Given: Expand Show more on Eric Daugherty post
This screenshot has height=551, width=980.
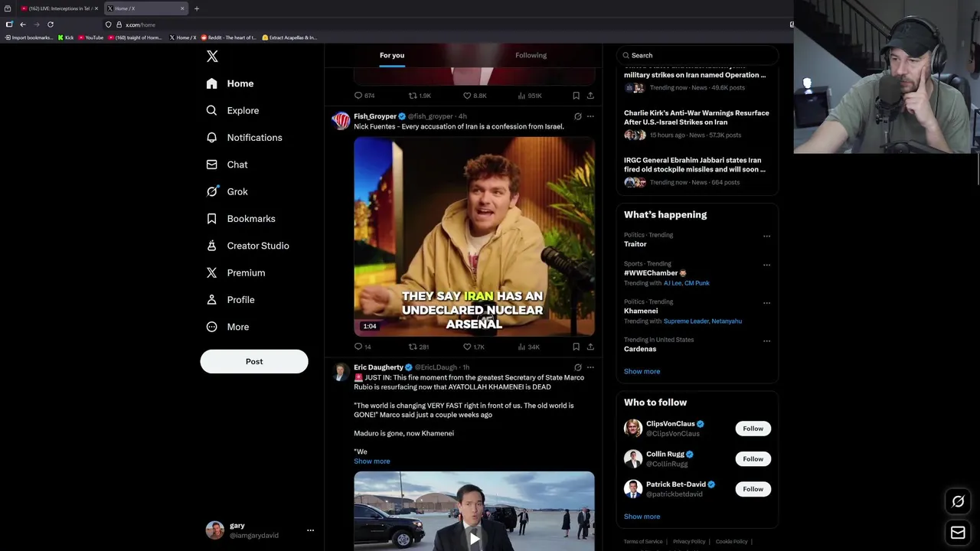Looking at the screenshot, I should (371, 461).
